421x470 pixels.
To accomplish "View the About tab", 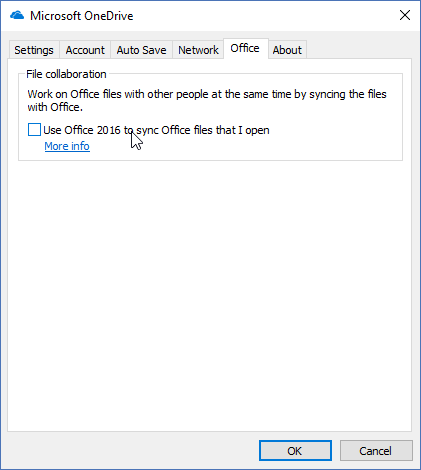I will 287,50.
